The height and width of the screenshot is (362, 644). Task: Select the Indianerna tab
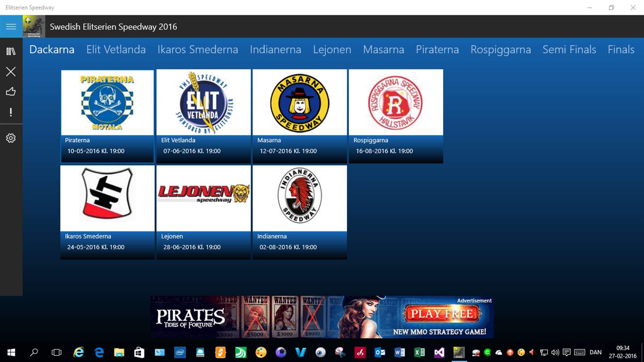[x=275, y=50]
